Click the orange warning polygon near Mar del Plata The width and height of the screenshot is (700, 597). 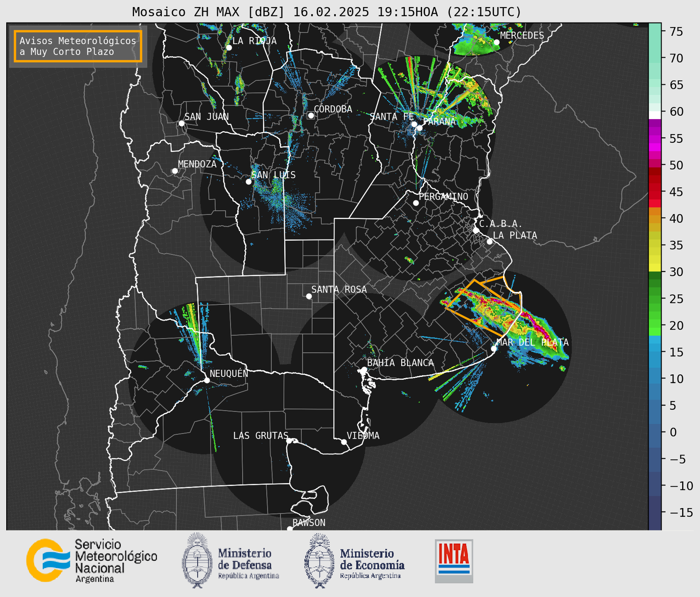(483, 307)
